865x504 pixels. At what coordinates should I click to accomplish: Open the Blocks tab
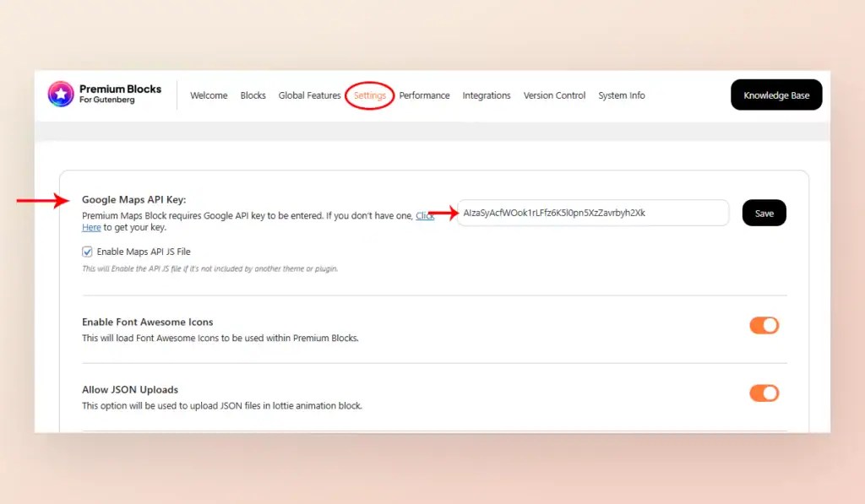coord(253,95)
